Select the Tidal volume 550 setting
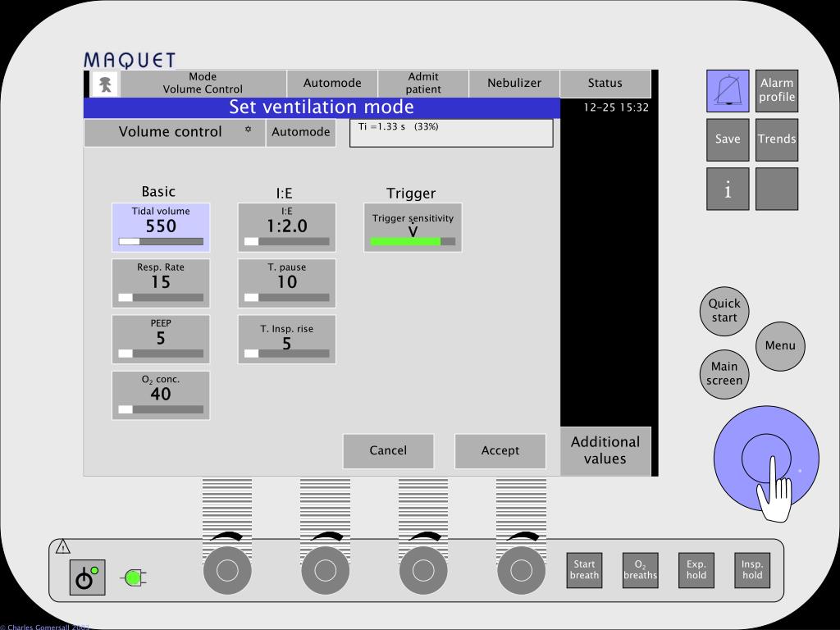 161,227
